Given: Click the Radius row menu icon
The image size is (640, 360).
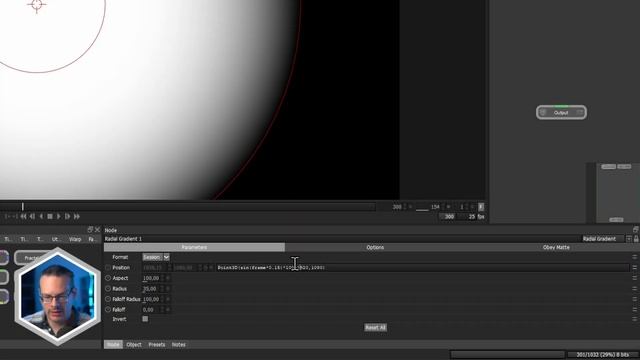Looking at the screenshot, I should [x=634, y=289].
